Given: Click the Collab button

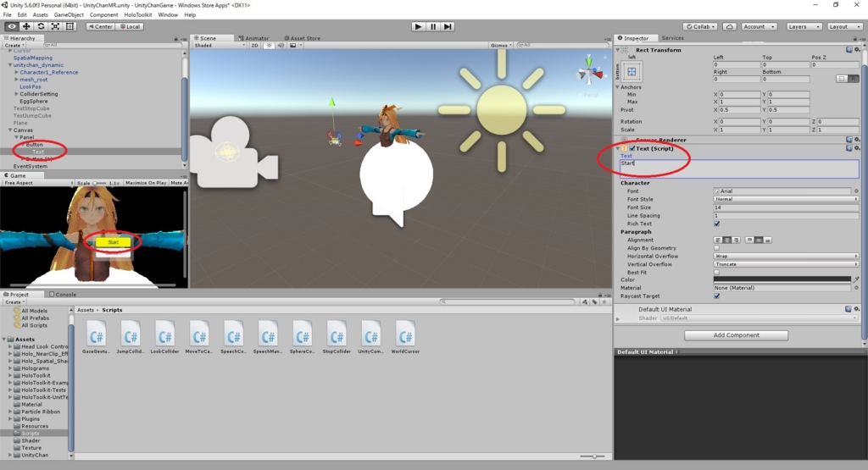Looking at the screenshot, I should pos(700,26).
